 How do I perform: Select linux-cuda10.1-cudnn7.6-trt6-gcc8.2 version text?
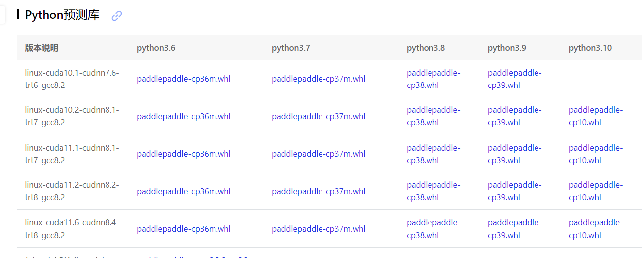[72, 79]
